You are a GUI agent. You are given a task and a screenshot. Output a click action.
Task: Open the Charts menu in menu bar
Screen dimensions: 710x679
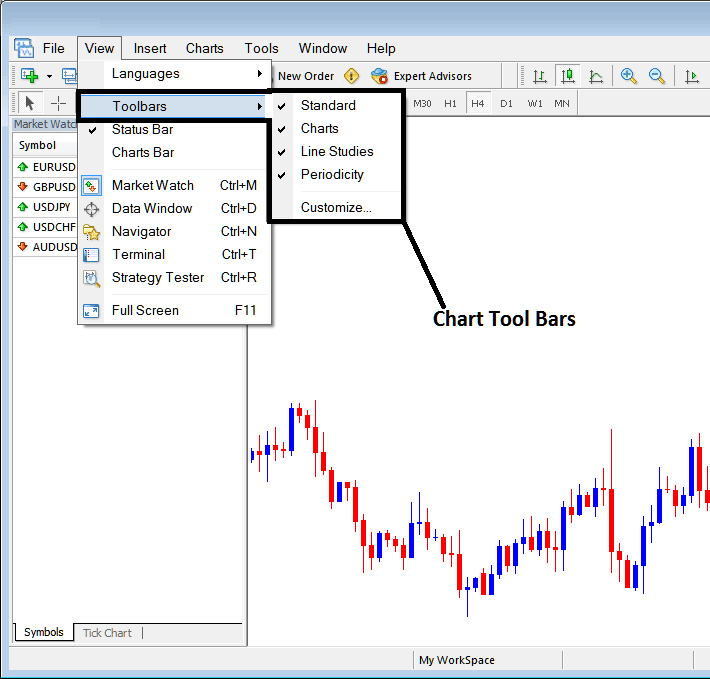[x=204, y=48]
